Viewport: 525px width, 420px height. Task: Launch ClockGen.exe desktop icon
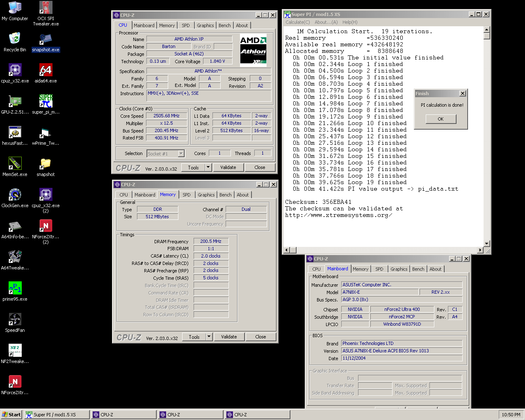[x=15, y=198]
